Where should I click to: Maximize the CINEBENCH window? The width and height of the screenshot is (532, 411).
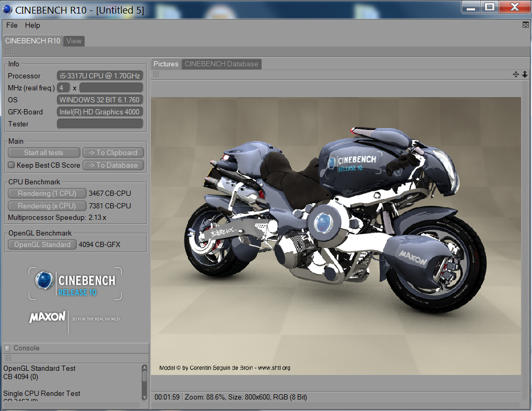coord(490,7)
